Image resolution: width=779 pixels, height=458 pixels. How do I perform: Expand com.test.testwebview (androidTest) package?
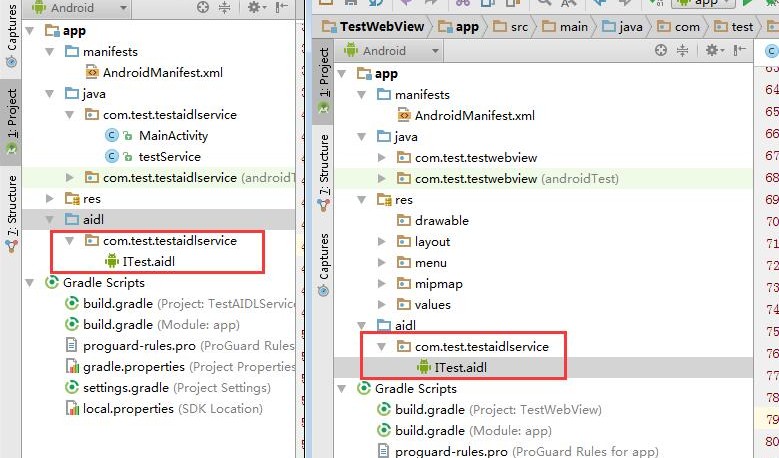click(382, 179)
